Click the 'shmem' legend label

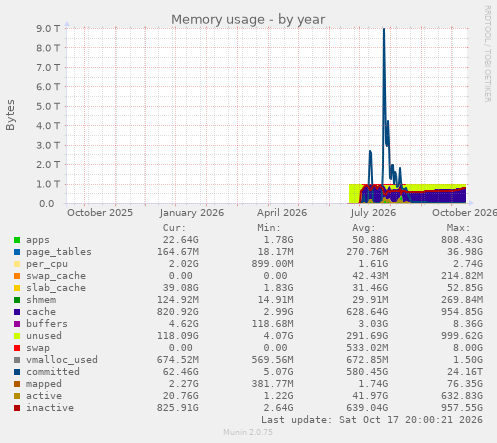click(x=41, y=300)
